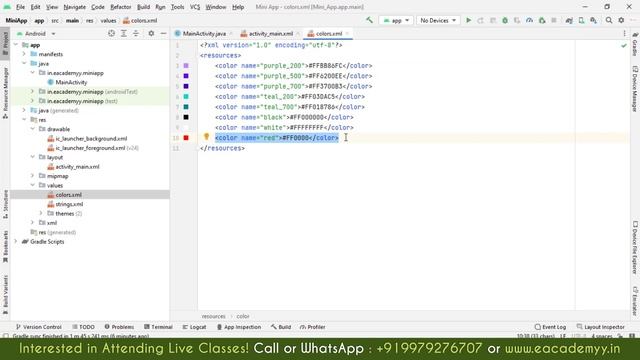The width and height of the screenshot is (640, 360).
Task: Open the VCS menu
Action: (x=195, y=7)
